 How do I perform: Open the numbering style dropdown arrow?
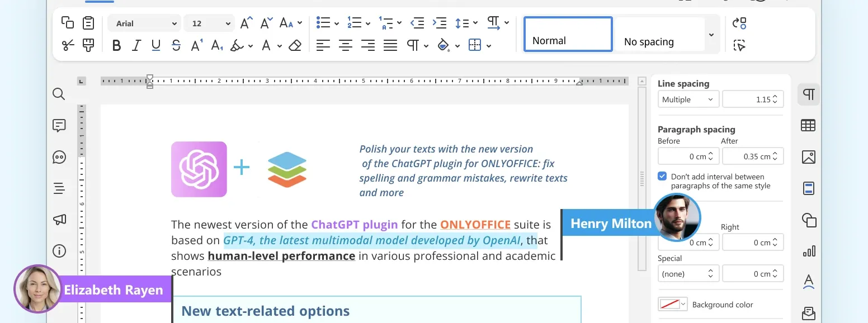pyautogui.click(x=367, y=23)
